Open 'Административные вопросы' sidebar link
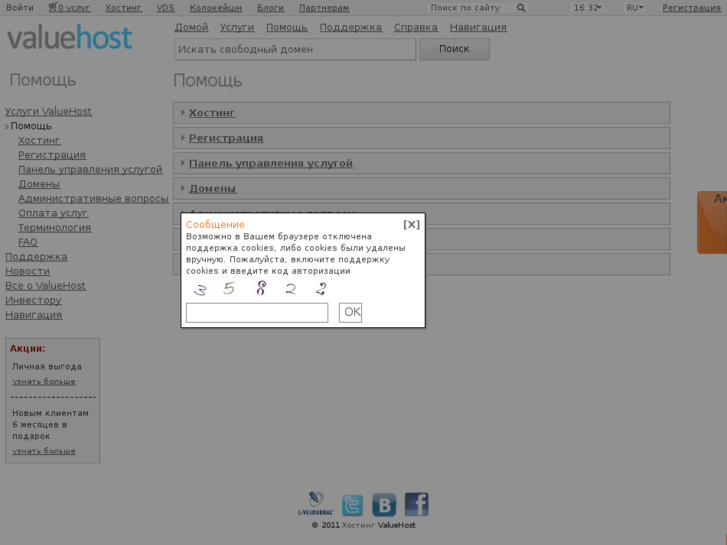727x545 pixels. point(93,199)
